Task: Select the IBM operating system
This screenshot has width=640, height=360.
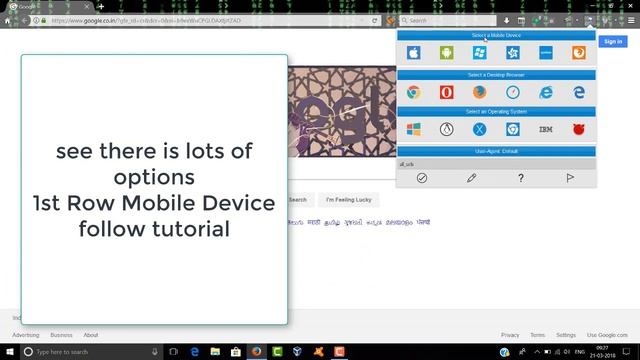Action: pos(546,129)
